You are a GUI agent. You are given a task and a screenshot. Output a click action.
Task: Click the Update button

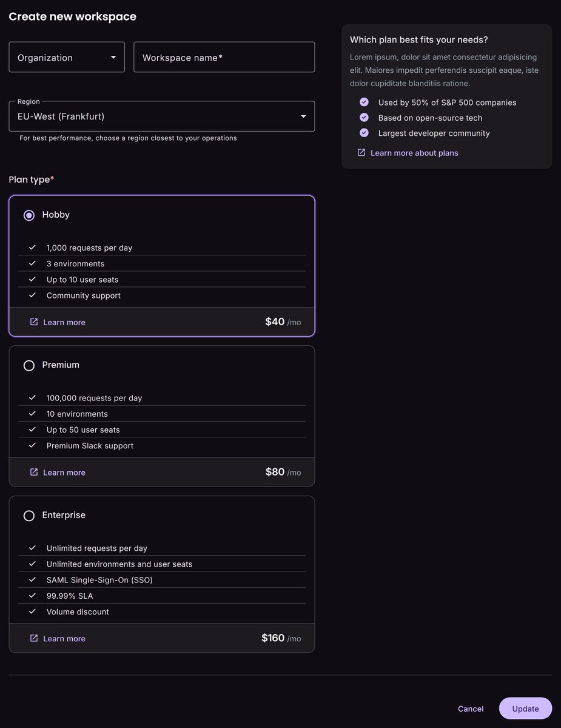[525, 709]
